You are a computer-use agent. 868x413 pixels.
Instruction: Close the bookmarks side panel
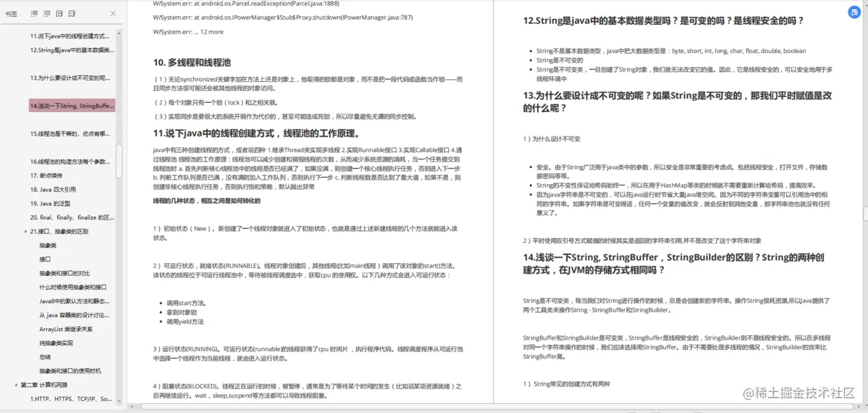(114, 13)
